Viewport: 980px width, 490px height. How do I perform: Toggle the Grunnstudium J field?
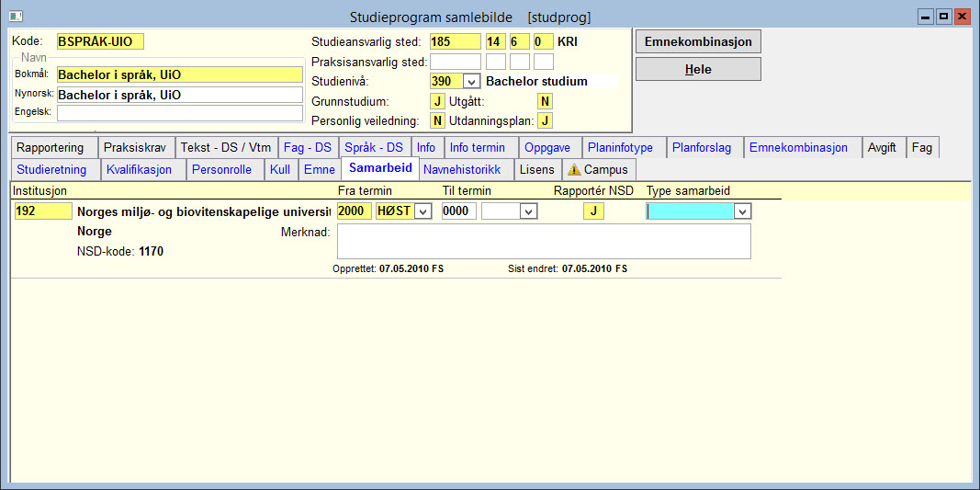pos(437,101)
